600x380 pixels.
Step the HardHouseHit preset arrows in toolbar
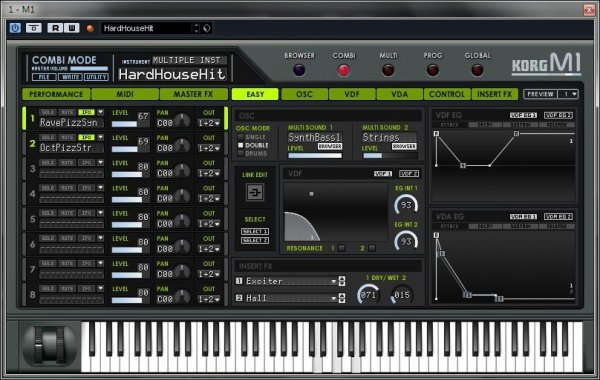point(196,28)
